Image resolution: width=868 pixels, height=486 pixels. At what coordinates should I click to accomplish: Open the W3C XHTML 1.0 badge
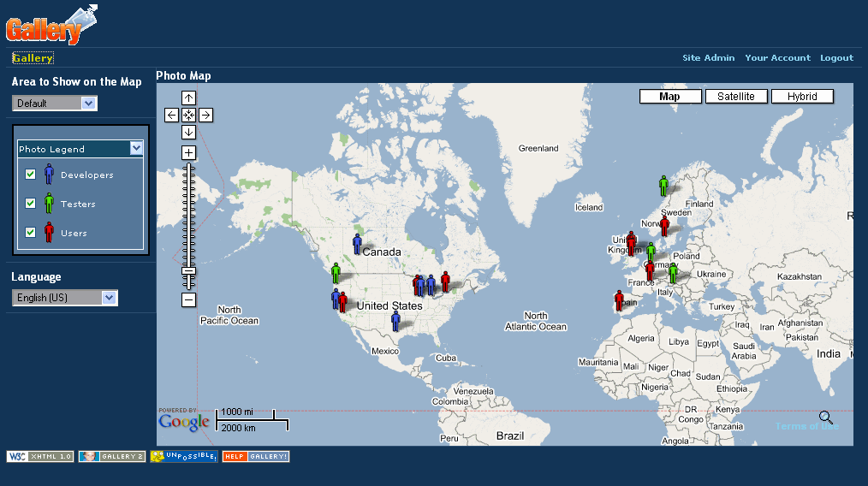40,456
